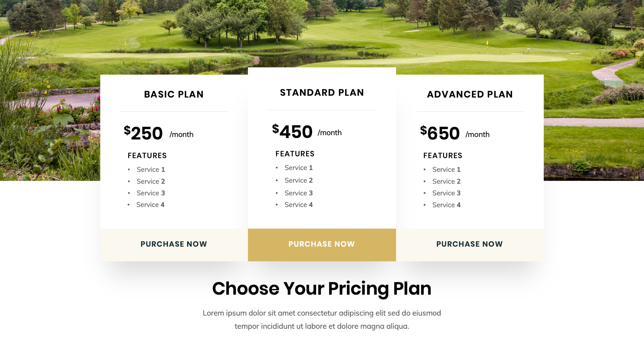Select Service 2 under the Standard Plan
Viewport: 644px width, 362px height.
(298, 180)
